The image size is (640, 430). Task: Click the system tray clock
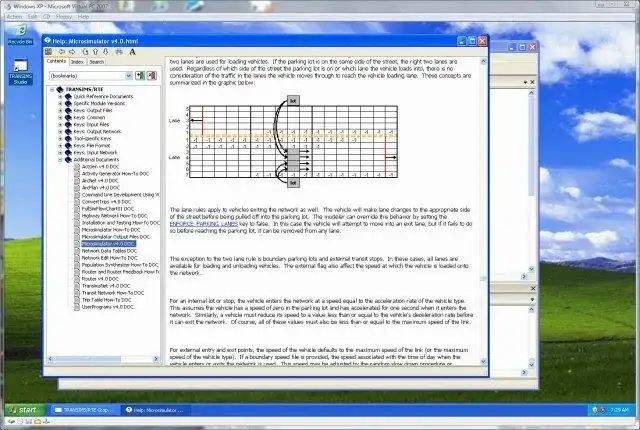point(619,410)
